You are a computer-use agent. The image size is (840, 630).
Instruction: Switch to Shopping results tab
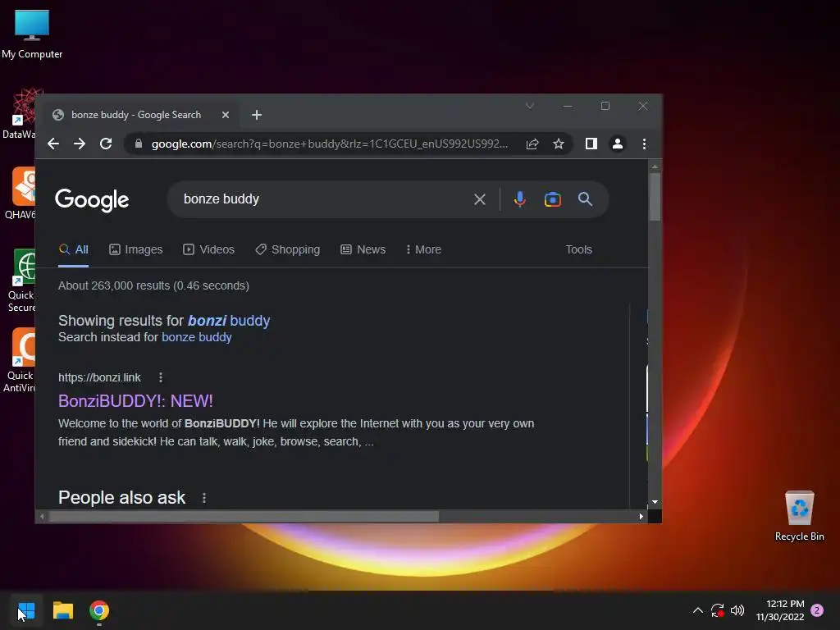(288, 249)
